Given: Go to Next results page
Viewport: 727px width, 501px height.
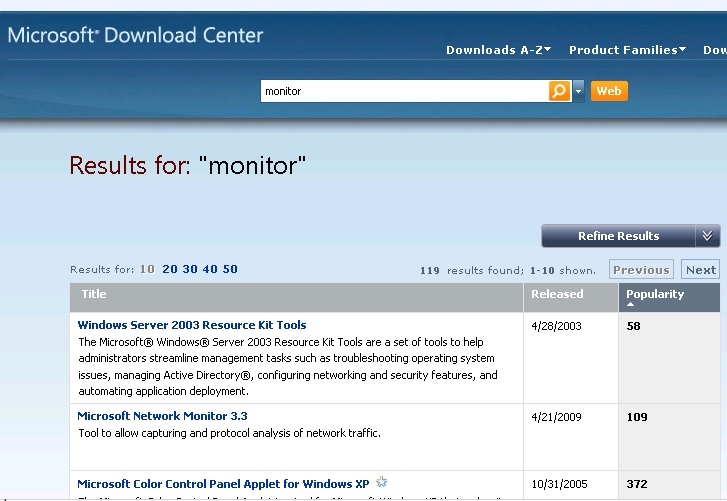Looking at the screenshot, I should pos(701,269).
